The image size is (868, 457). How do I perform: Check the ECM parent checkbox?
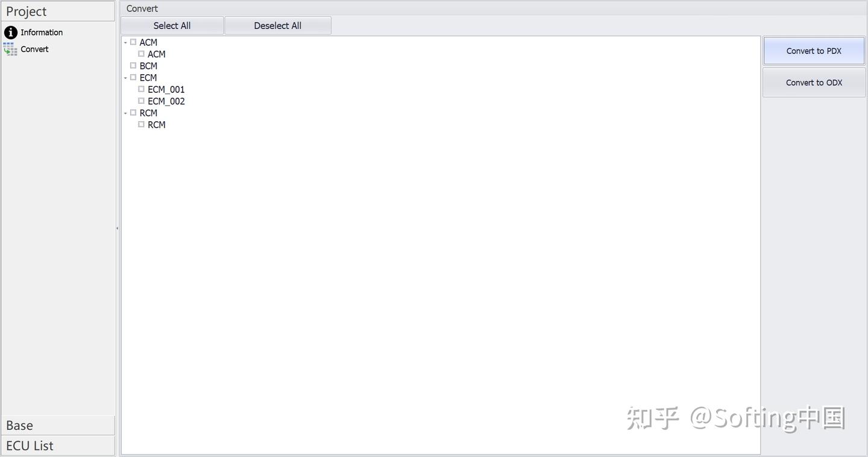click(133, 77)
